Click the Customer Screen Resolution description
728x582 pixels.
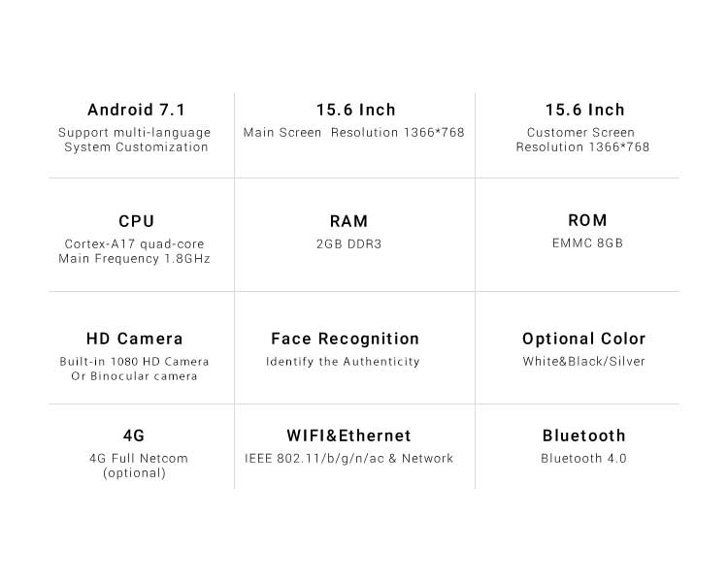(582, 140)
